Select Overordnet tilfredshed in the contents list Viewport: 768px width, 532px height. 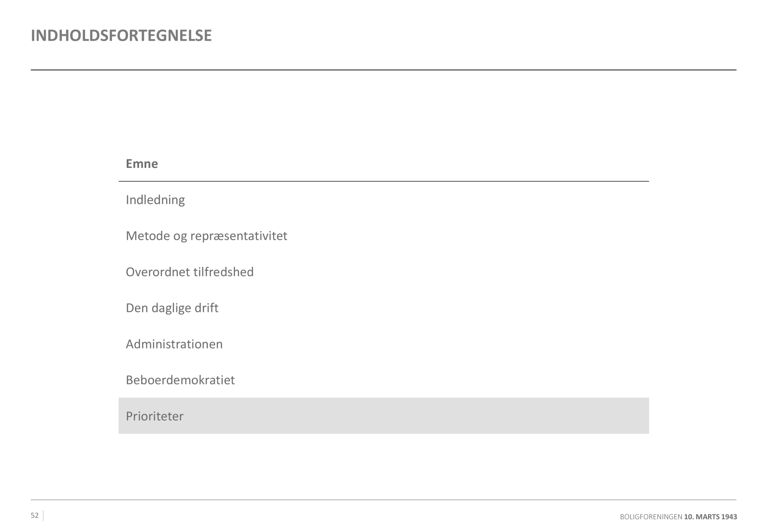click(190, 272)
